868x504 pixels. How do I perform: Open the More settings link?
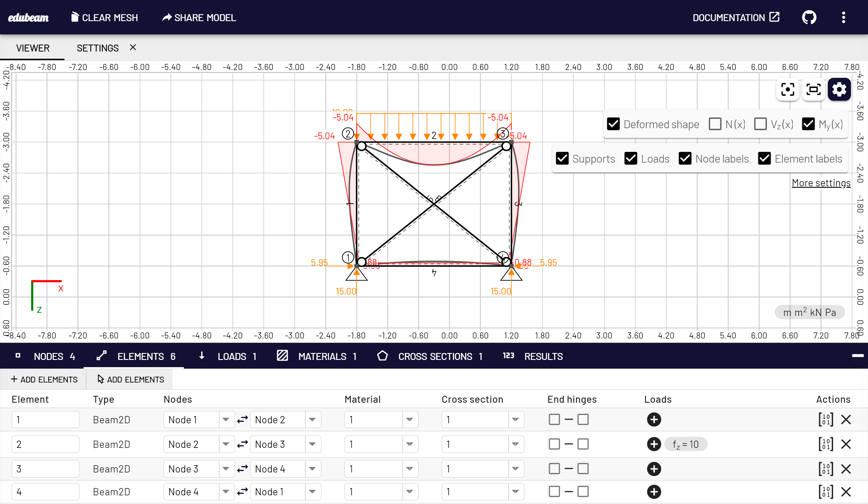click(821, 183)
